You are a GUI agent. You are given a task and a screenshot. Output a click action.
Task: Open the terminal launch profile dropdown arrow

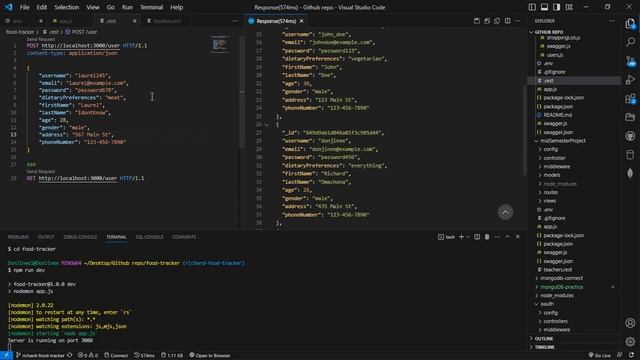pyautogui.click(x=468, y=237)
